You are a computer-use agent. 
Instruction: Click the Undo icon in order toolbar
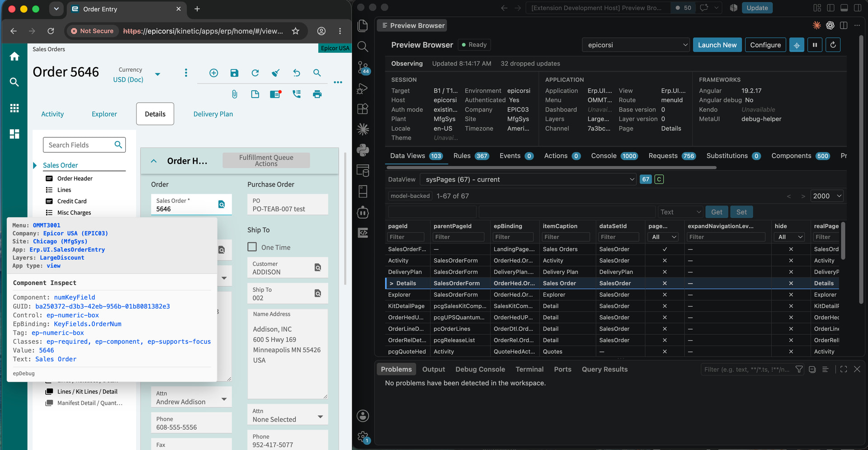[297, 73]
